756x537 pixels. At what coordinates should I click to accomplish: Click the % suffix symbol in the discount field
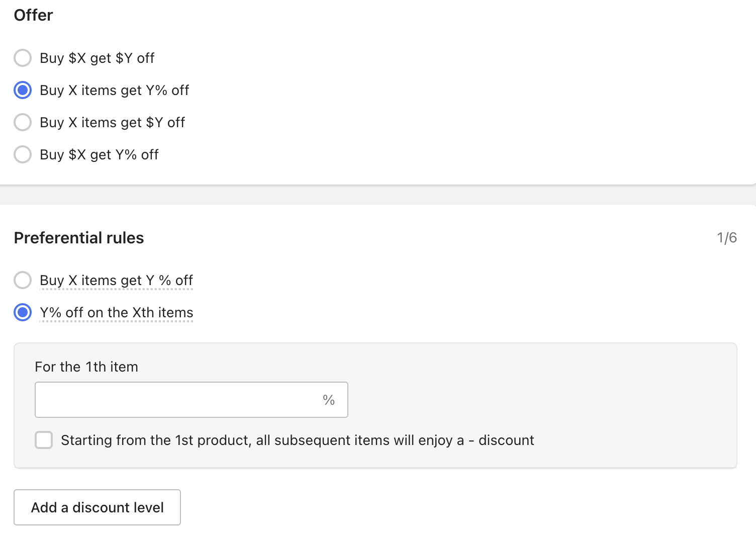[x=329, y=400]
